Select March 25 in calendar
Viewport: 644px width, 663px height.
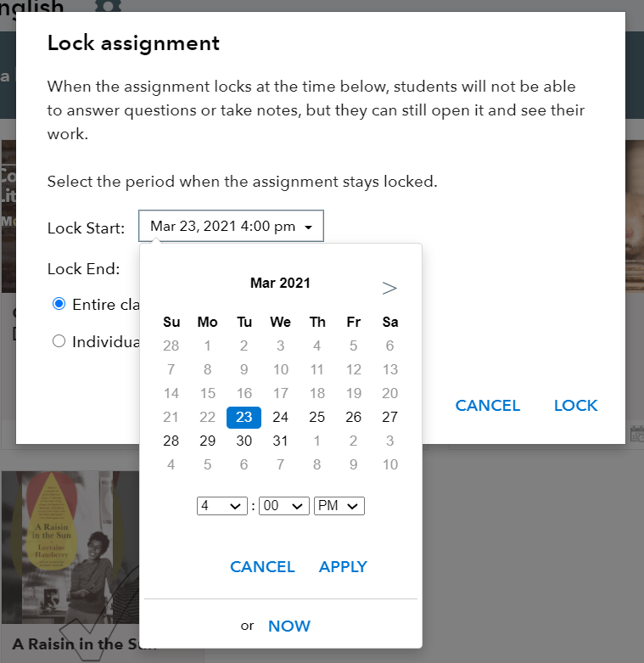point(317,418)
